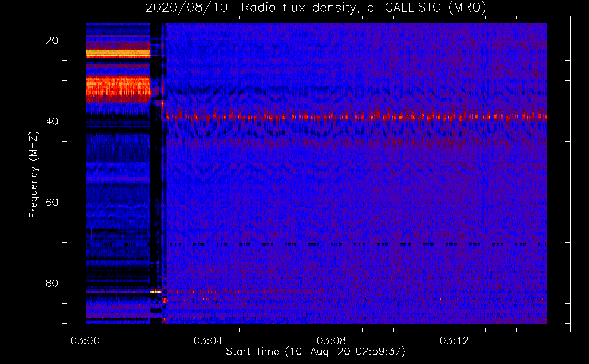Click the plot title '2020/08/10 Radio flux density, e-CALLISTO (MRO)'
The height and width of the screenshot is (364, 589).
coord(316,7)
